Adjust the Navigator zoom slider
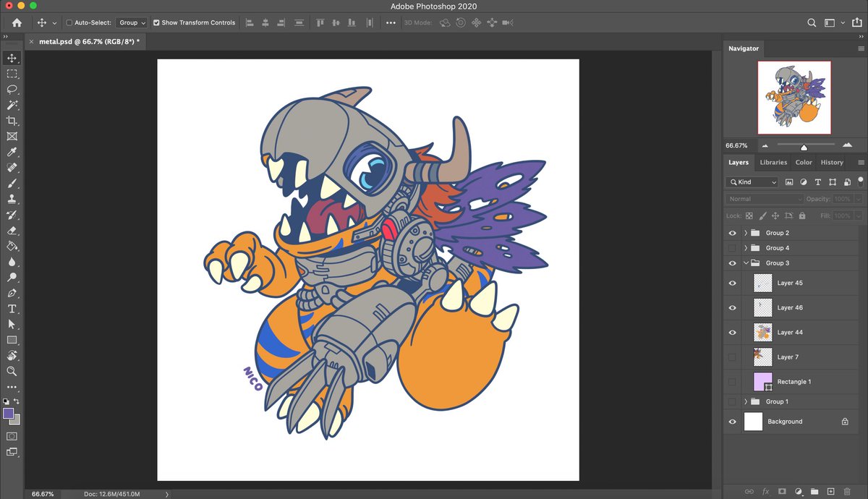 (x=804, y=147)
